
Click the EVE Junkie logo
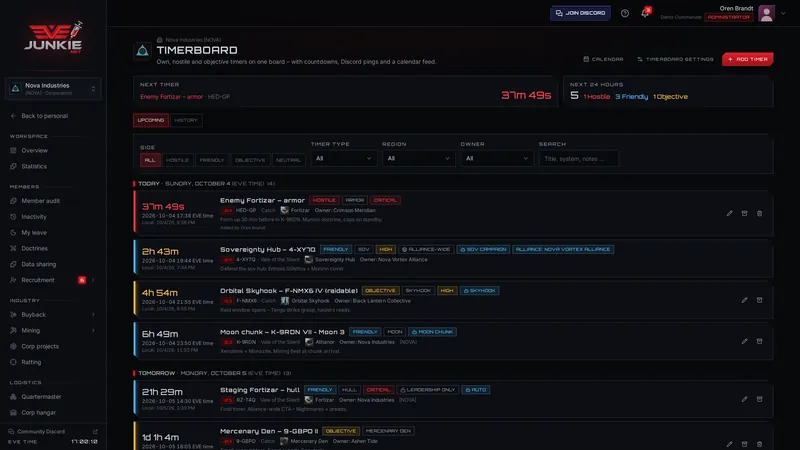(x=53, y=37)
